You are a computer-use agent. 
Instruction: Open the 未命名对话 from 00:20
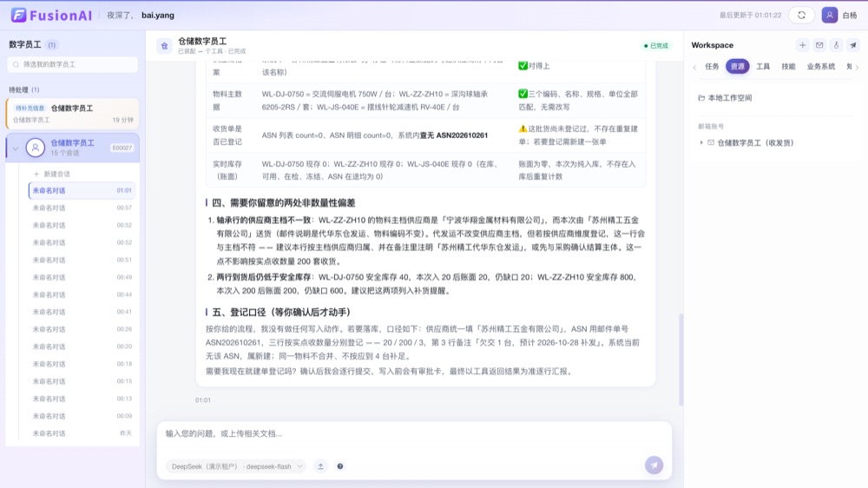coord(82,346)
